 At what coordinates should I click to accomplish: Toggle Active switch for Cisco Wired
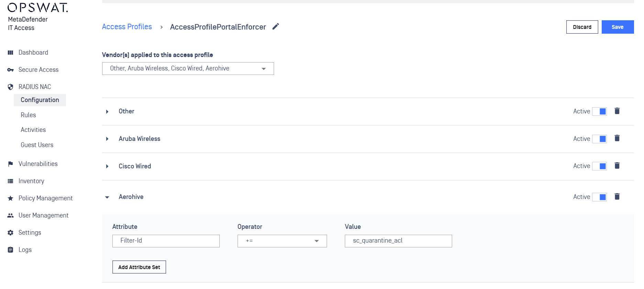pos(599,166)
